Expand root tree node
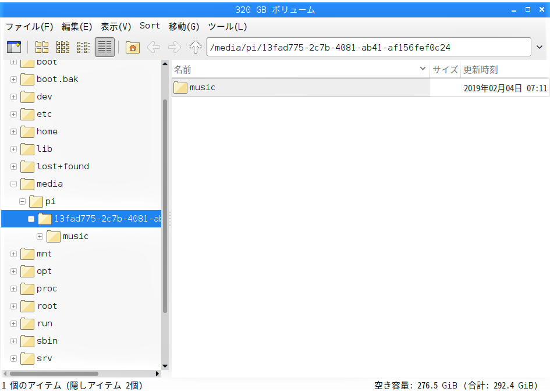The height and width of the screenshot is (392, 550). 14,307
